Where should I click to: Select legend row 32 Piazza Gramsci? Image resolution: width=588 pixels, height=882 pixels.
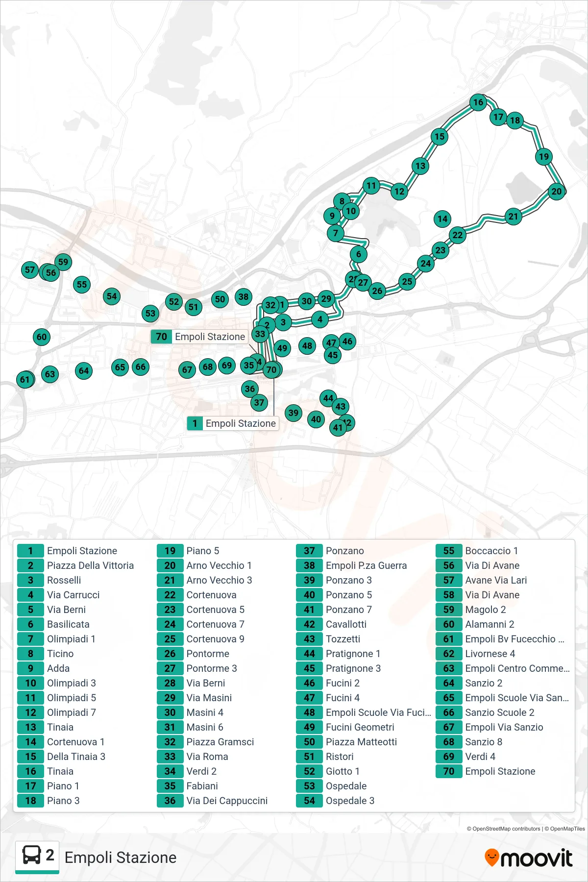[x=206, y=742]
